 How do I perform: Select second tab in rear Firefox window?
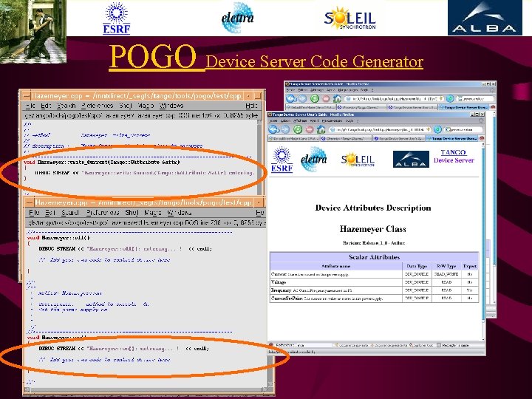361,107
